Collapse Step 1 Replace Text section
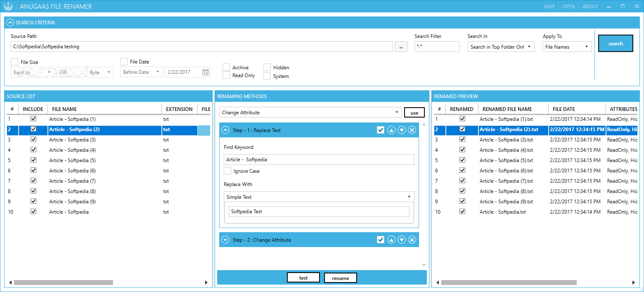Image resolution: width=644 pixels, height=292 pixels. pyautogui.click(x=225, y=130)
